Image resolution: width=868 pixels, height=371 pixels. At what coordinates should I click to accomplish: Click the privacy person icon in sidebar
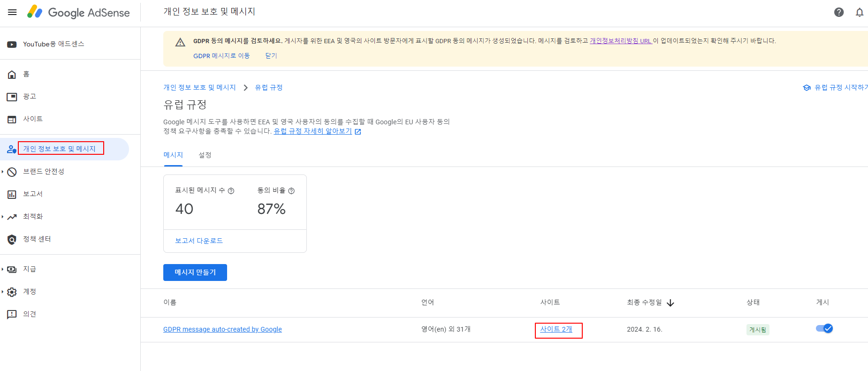point(12,149)
